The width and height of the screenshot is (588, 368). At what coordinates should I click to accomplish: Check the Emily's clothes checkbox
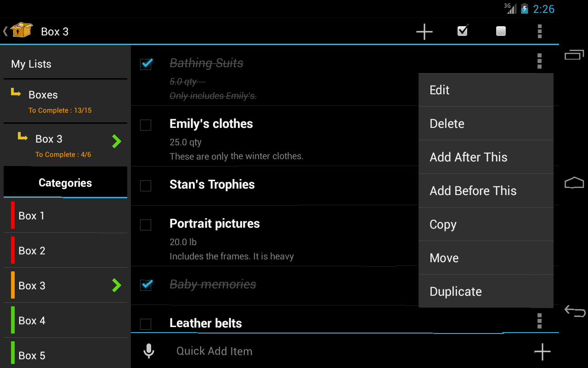[146, 125]
